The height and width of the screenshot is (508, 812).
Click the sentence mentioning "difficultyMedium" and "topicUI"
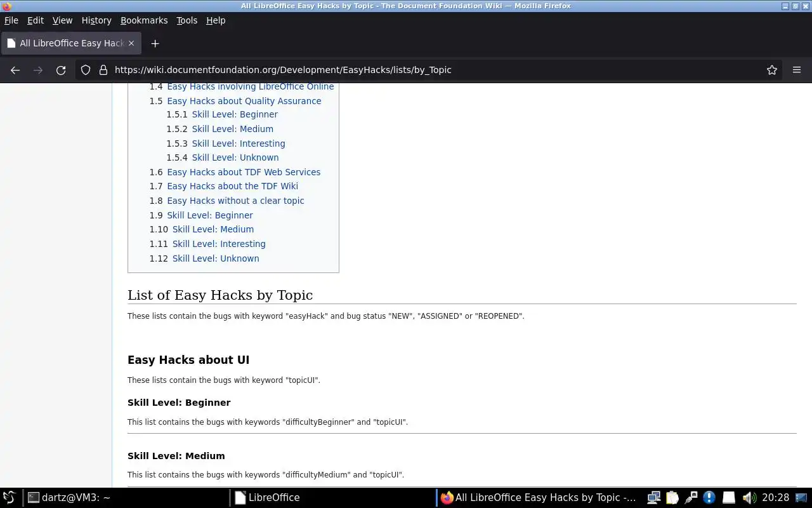click(266, 475)
